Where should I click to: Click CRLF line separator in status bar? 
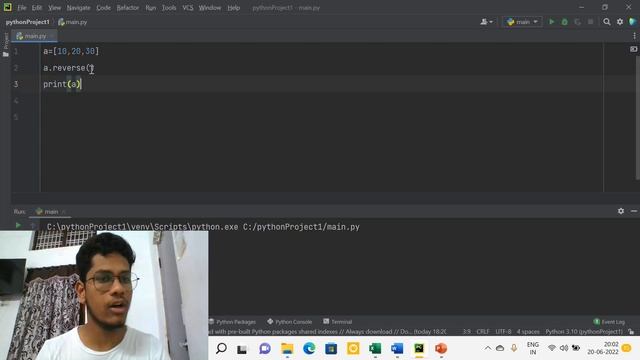(x=483, y=332)
